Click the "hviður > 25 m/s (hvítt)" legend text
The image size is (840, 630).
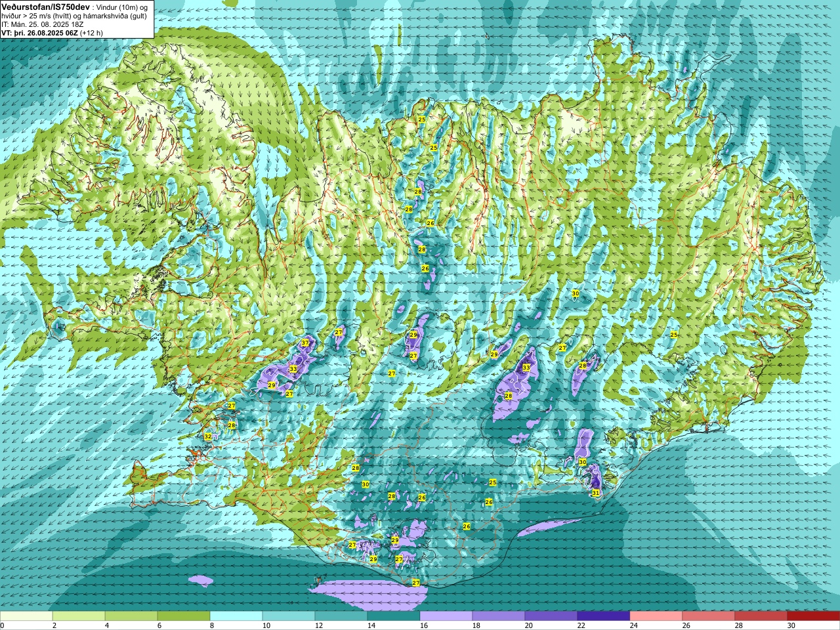[35, 15]
